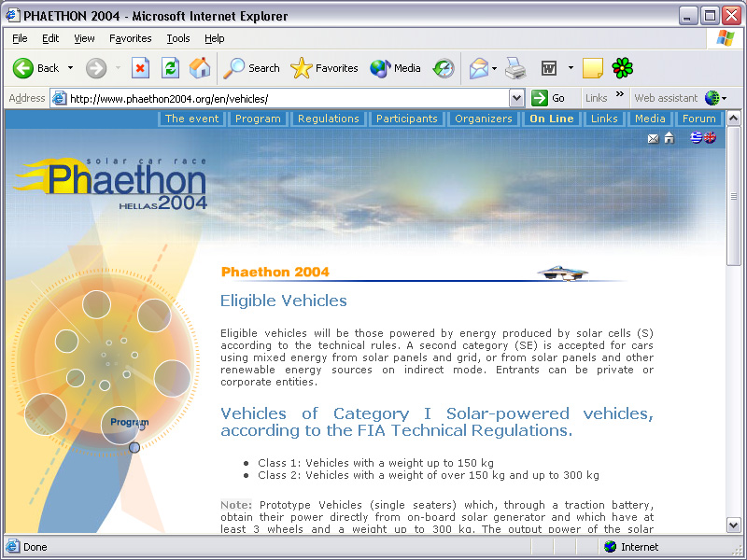The height and width of the screenshot is (560, 747).
Task: Open the Tools menu
Action: (x=178, y=38)
